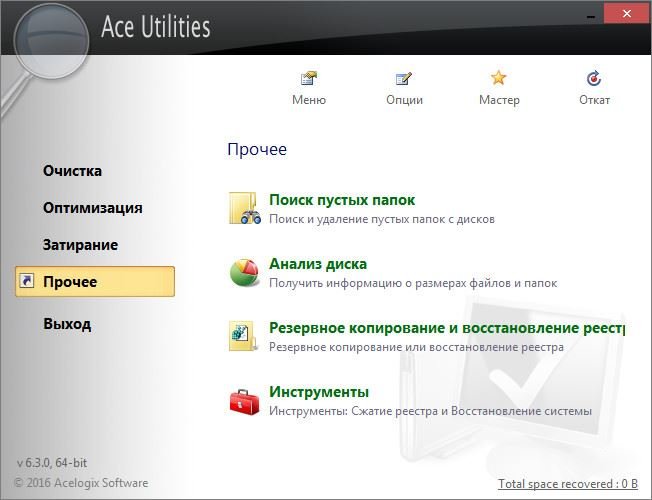Click the © 2016 Acelogix Software text
This screenshot has width=652, height=500.
point(81,483)
